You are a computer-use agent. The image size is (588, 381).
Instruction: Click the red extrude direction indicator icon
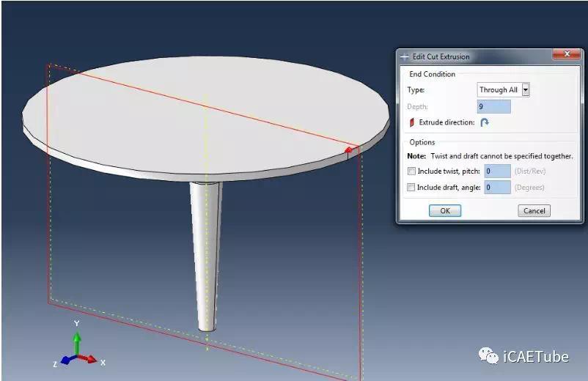pos(412,122)
